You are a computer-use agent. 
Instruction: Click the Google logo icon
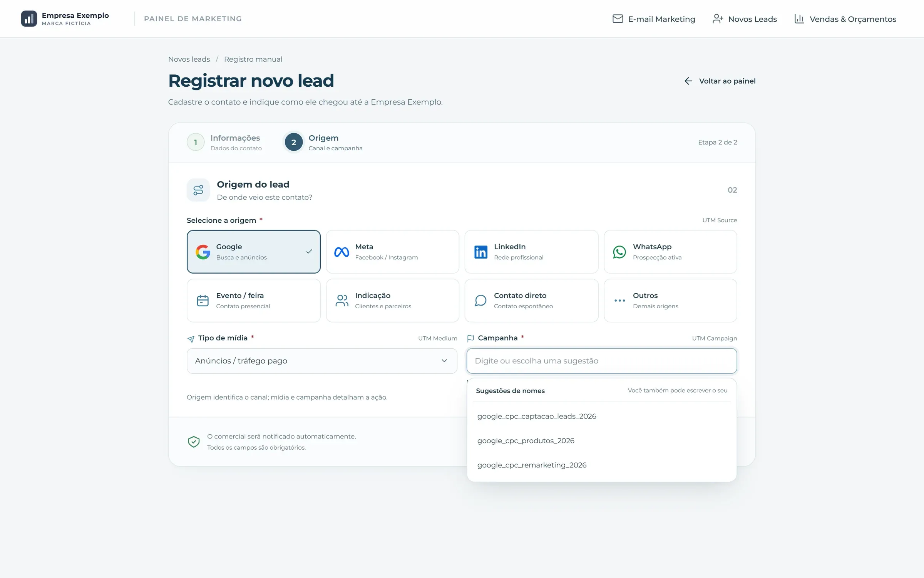[203, 252]
